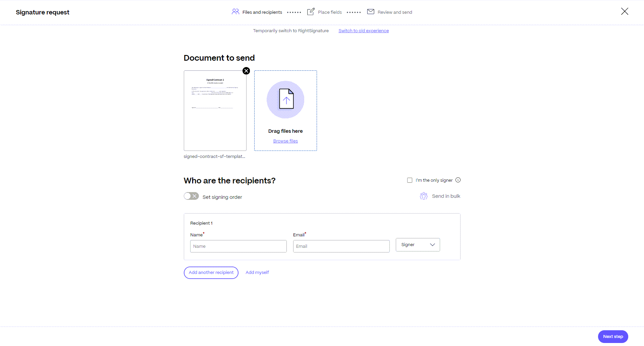Screen dimensions: 644x346
Task: Remove the uploaded document with the X badge
Action: [246, 71]
